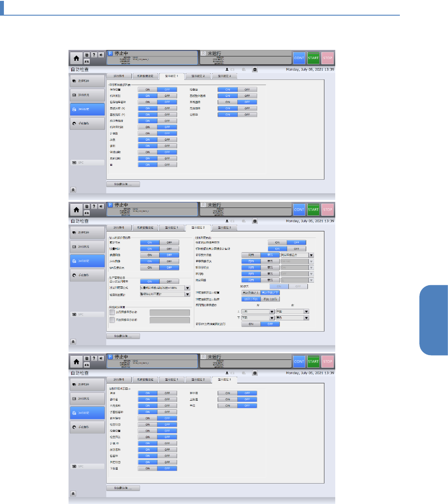Switch to the 显示设定 1 tab in 显示设定 3 screen
This screenshot has height=504, width=448.
click(171, 379)
